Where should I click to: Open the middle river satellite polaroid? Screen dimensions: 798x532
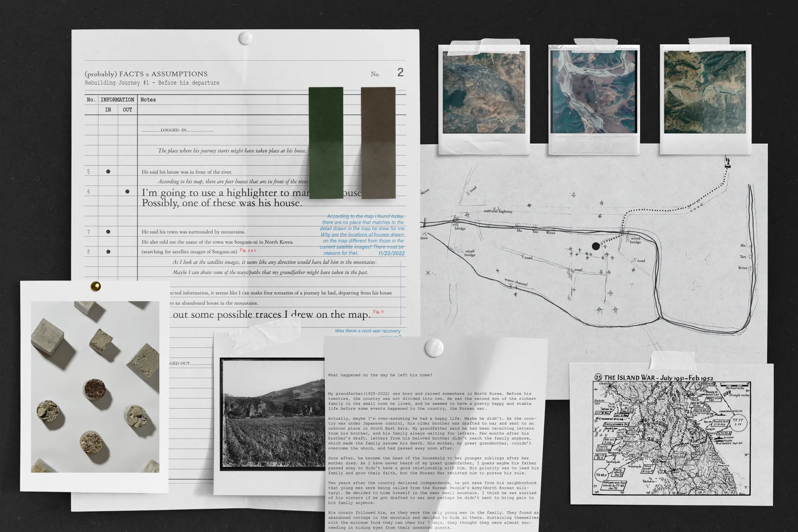click(x=593, y=92)
